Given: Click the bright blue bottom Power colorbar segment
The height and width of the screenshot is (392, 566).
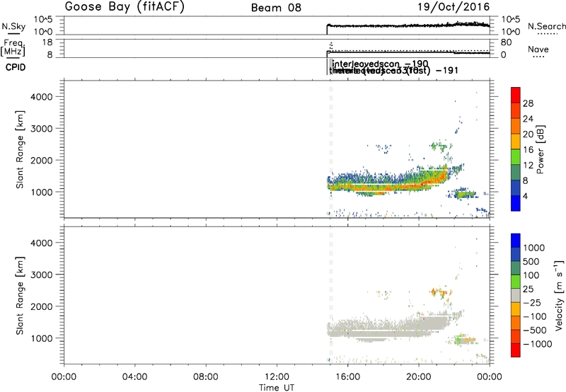Looking at the screenshot, I should pyautogui.click(x=516, y=204).
